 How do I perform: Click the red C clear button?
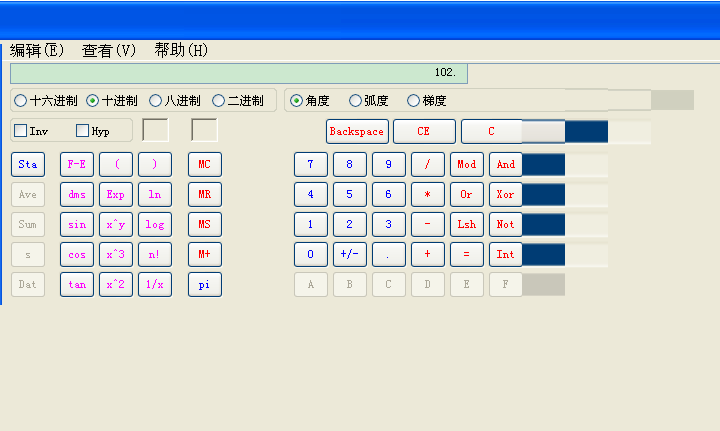click(491, 132)
